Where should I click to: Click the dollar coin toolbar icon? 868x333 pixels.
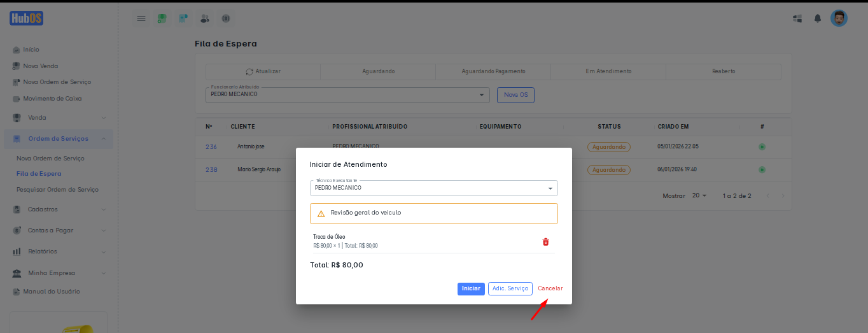tap(225, 18)
